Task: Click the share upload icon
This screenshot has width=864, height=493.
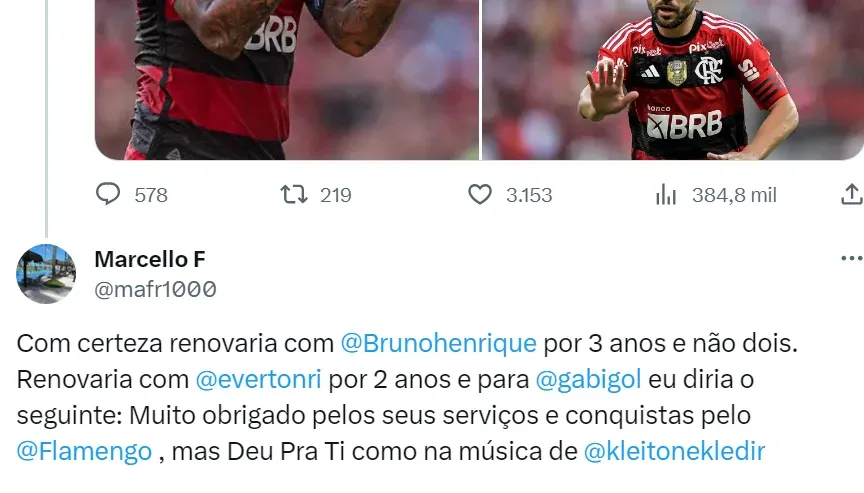Action: [x=852, y=194]
